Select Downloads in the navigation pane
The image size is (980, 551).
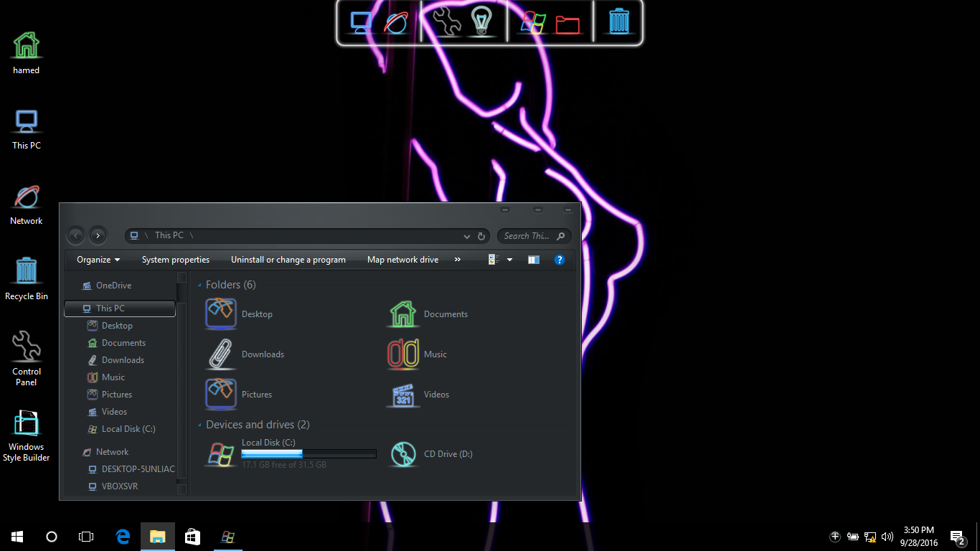click(123, 360)
